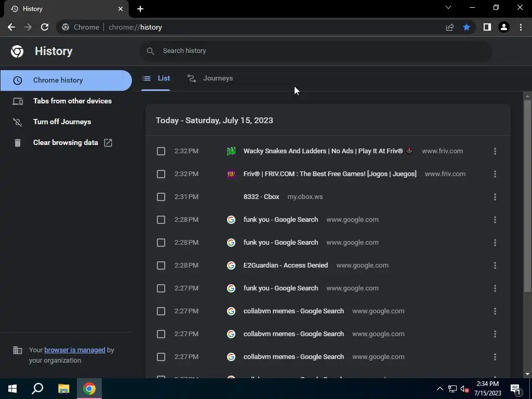Click the magnifier icon in search history
This screenshot has width=532, height=399.
[150, 51]
